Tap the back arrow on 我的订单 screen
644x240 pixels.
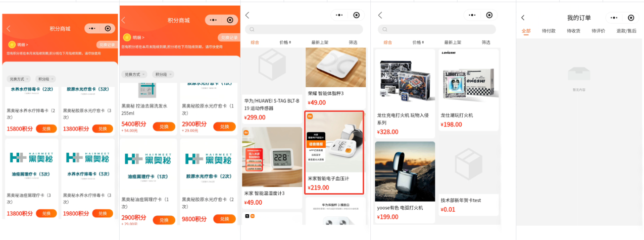click(523, 18)
